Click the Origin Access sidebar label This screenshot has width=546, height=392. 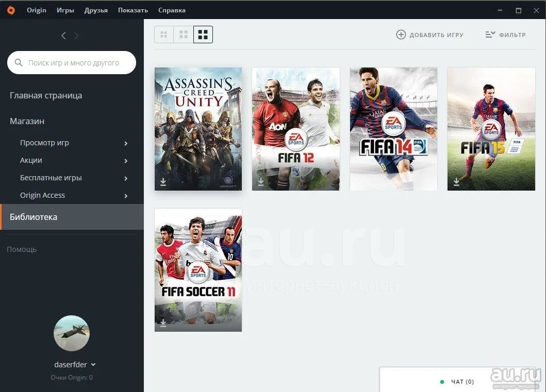[42, 195]
